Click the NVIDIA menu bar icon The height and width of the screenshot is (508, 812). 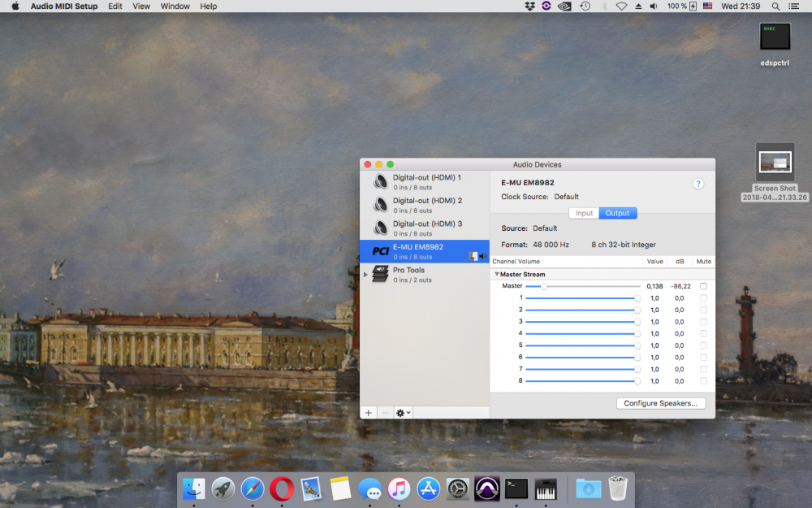(564, 7)
